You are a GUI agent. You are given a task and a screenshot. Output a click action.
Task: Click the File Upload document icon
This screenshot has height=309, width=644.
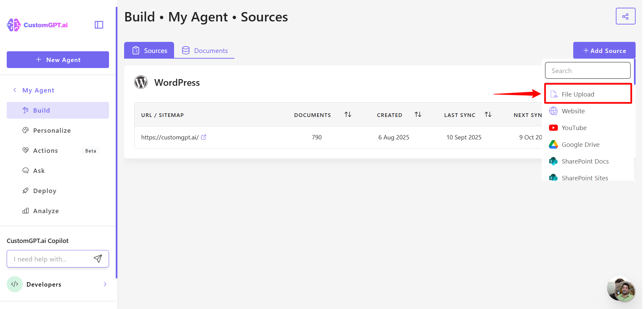coord(554,94)
